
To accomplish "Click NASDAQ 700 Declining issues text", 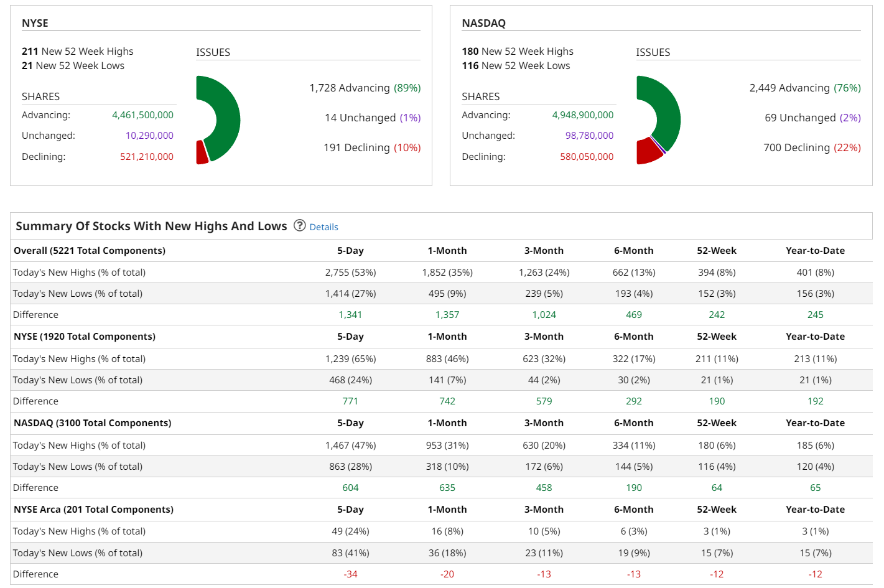I will tap(812, 147).
